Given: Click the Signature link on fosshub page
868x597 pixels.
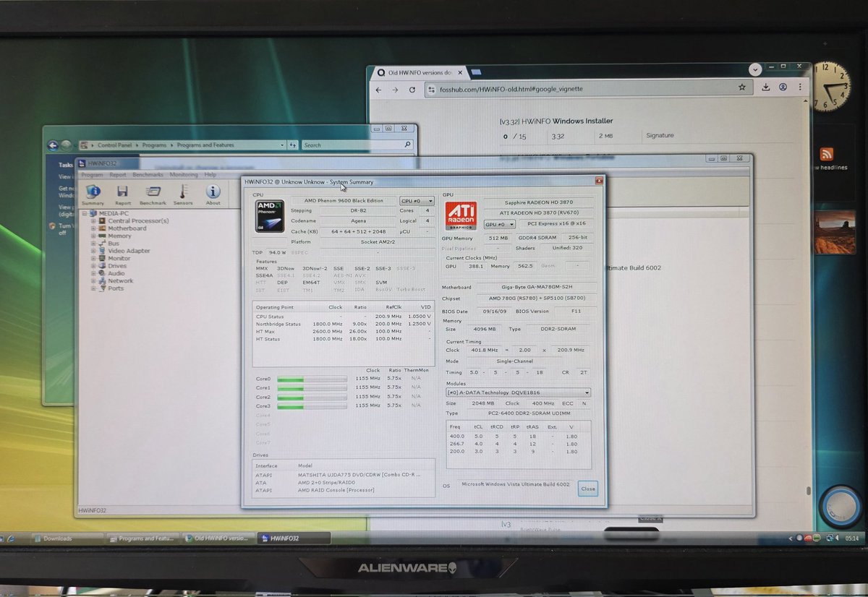Looking at the screenshot, I should [x=660, y=135].
